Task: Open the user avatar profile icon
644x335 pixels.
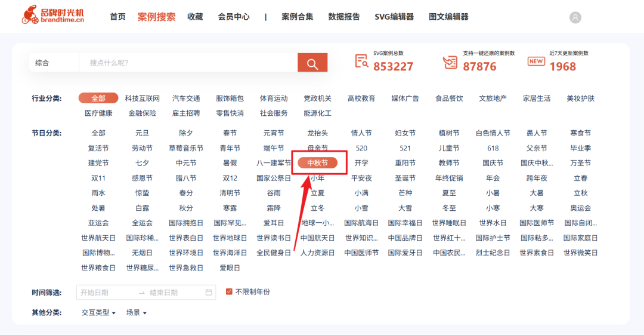Action: 575,18
